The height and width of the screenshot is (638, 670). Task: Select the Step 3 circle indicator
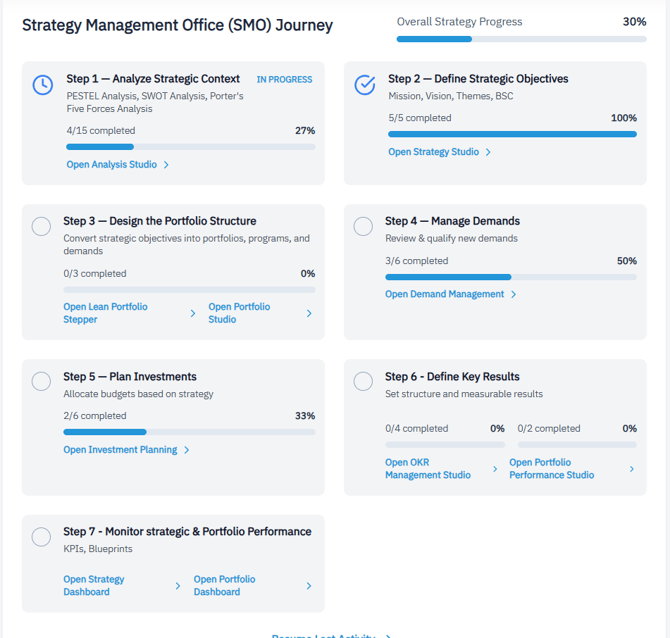click(41, 226)
